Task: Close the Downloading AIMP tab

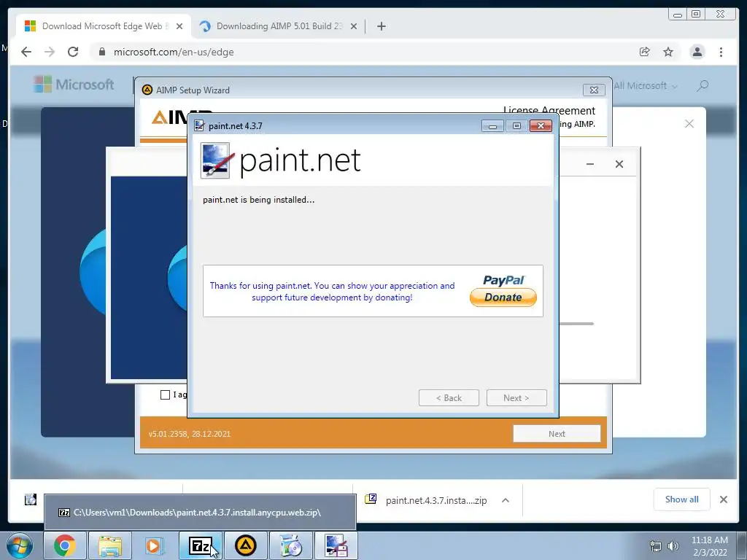Action: (354, 26)
